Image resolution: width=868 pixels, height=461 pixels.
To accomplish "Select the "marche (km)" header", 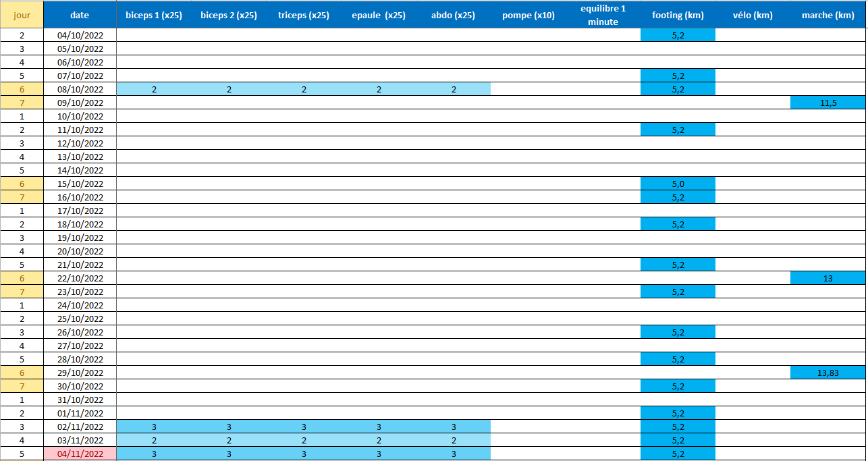I will coord(828,15).
